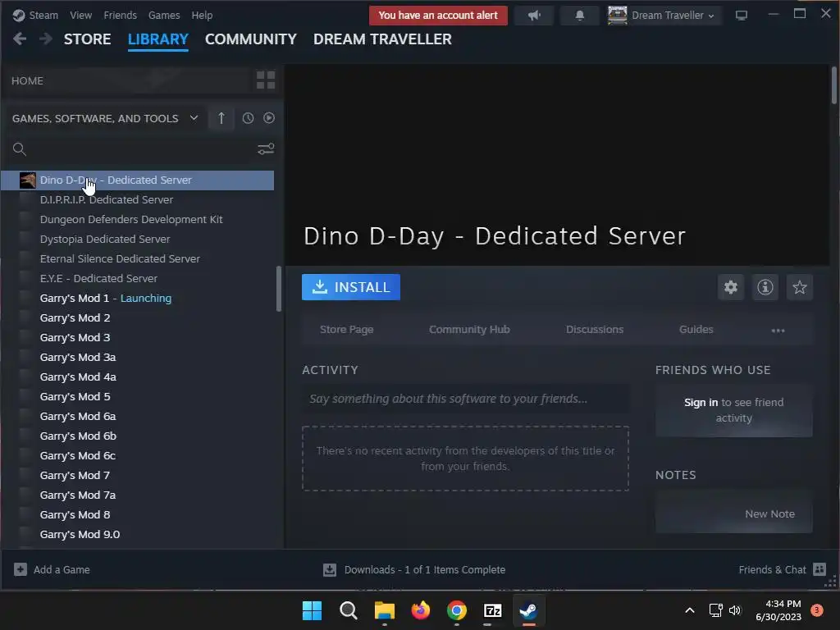Open the DREAM TRAVELLER profile tab
The height and width of the screenshot is (630, 840).
[382, 39]
